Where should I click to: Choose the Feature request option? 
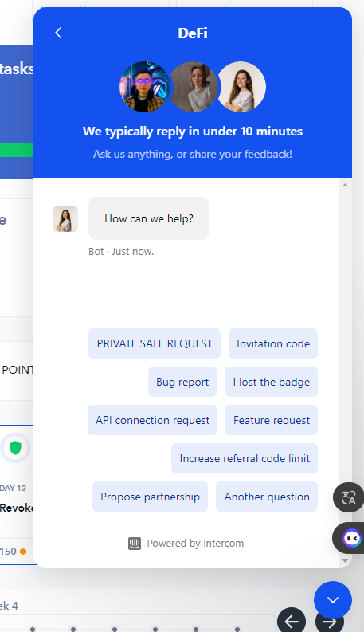click(x=272, y=420)
